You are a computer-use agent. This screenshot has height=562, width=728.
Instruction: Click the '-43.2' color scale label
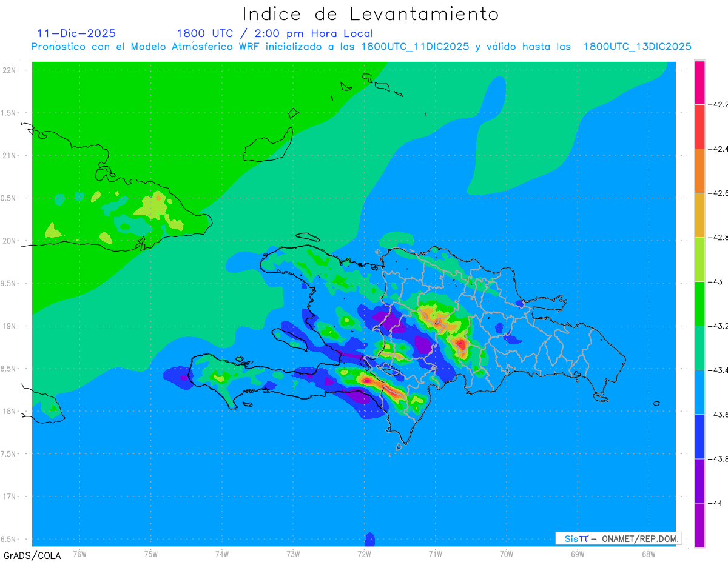click(x=718, y=326)
